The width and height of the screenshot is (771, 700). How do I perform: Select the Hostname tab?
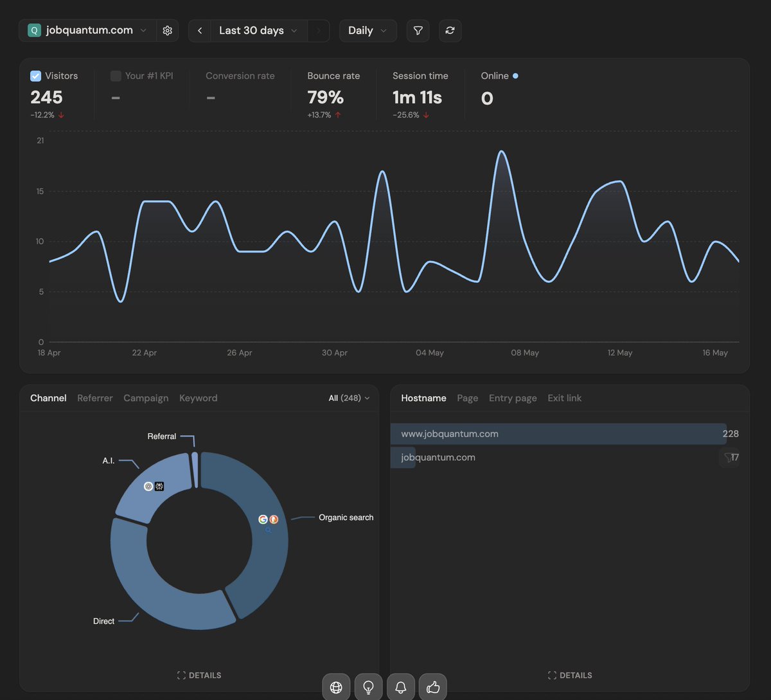tap(423, 398)
